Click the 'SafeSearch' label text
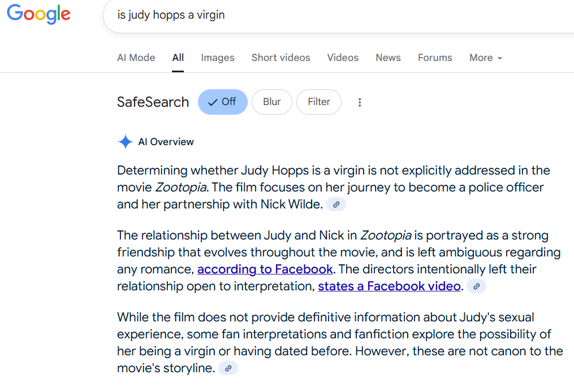This screenshot has width=574, height=392. pos(153,102)
